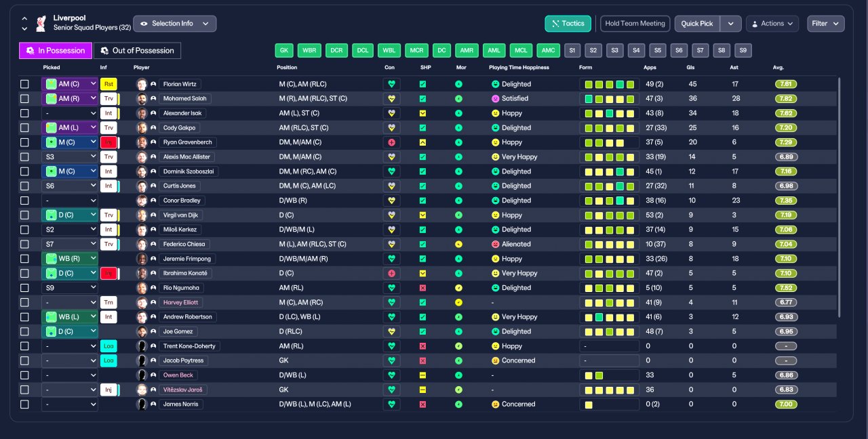Tick the checkbox for Florian Wirtz
The height and width of the screenshot is (439, 868).
(25, 84)
